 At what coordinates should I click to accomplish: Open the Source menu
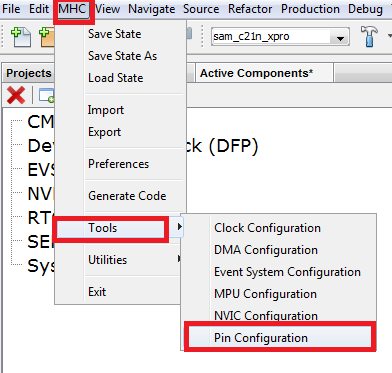coord(201,9)
